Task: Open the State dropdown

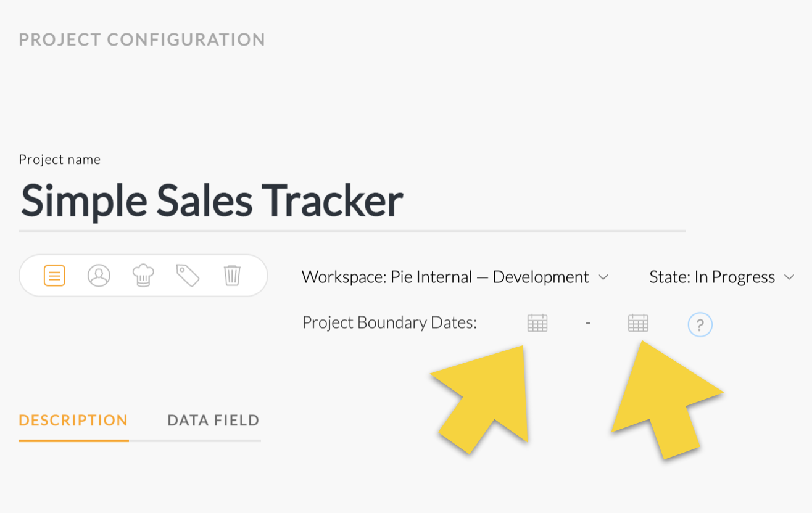Action: coord(790,277)
